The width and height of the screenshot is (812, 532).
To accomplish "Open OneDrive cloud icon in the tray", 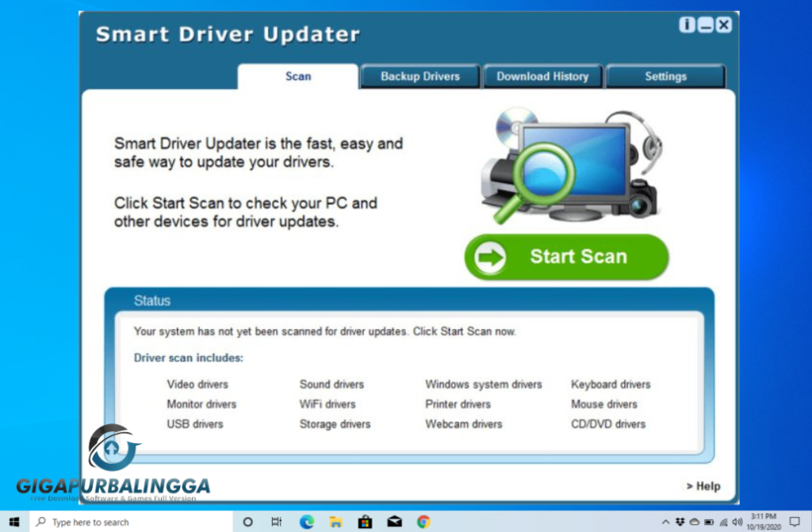I will point(695,520).
